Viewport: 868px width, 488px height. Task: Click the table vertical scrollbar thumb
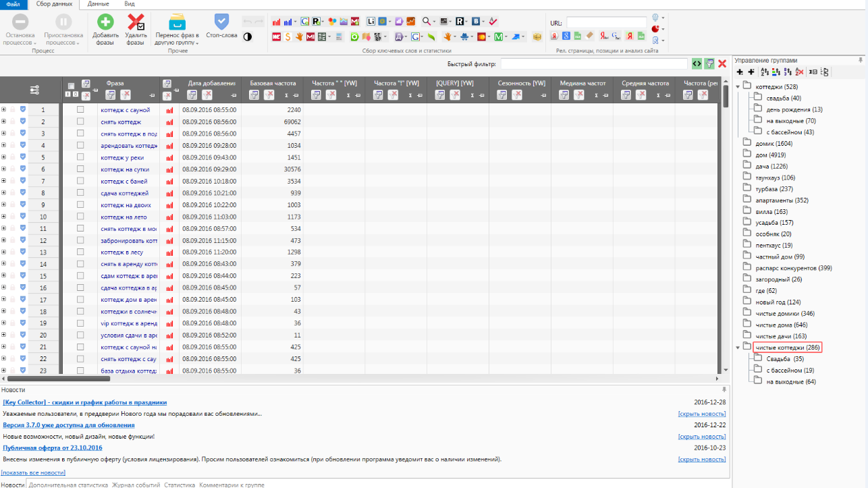click(x=726, y=97)
